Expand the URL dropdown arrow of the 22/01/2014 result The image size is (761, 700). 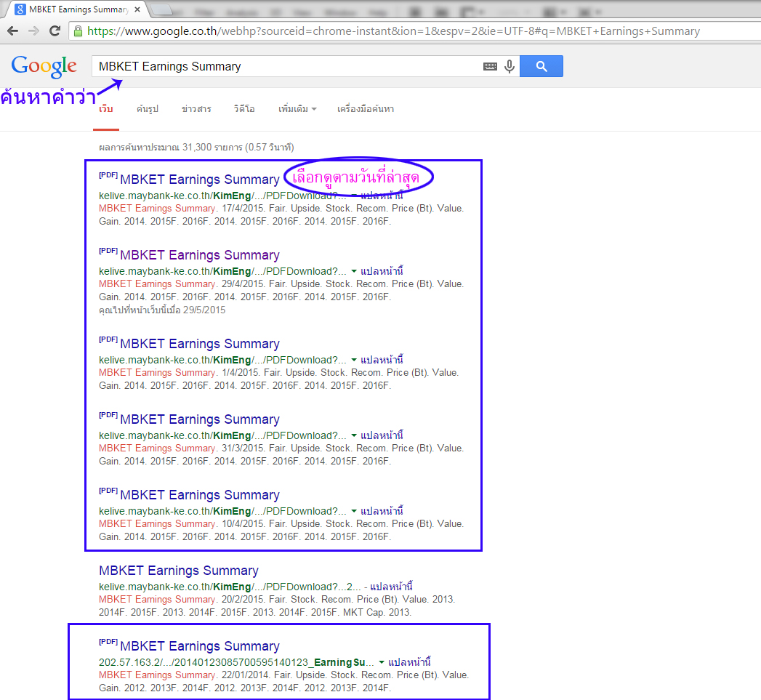[382, 662]
